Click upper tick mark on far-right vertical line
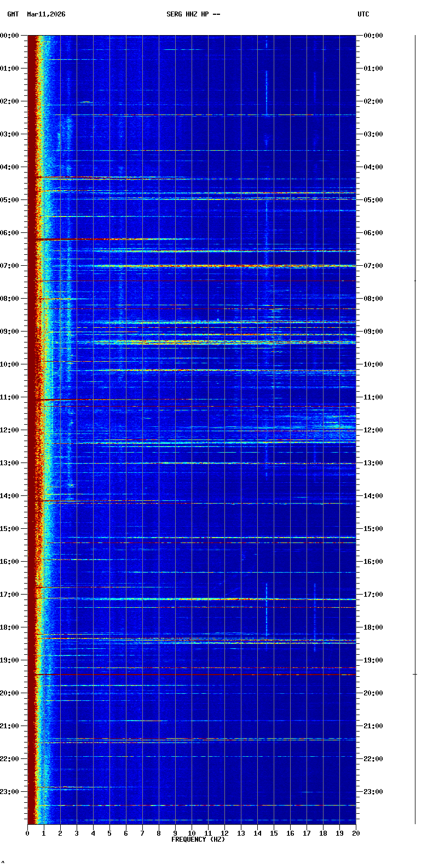 pos(415,281)
